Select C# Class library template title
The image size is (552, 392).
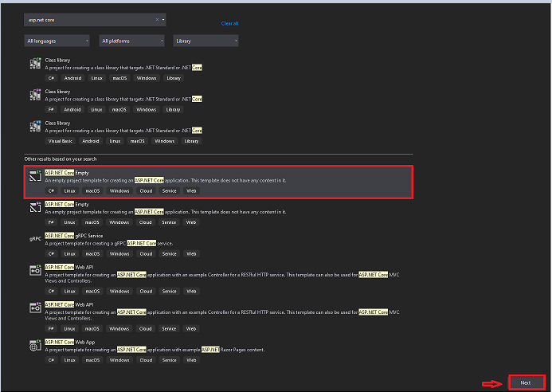point(57,61)
